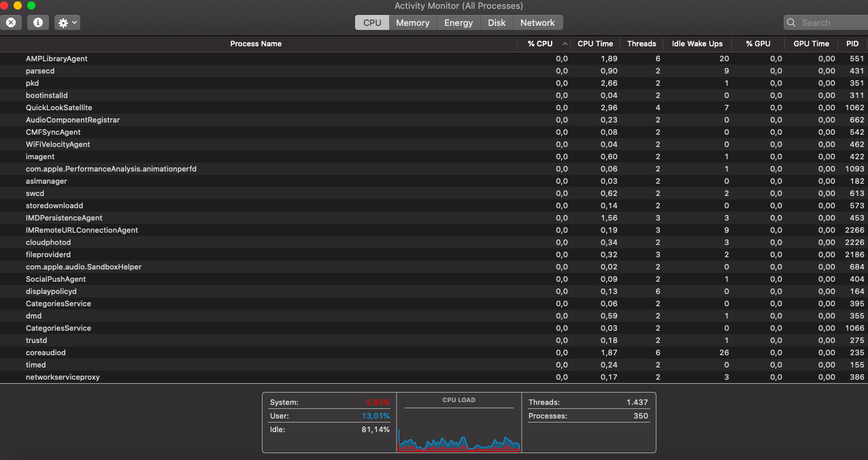The width and height of the screenshot is (868, 460).
Task: Switch to the Energy tab
Action: 458,22
